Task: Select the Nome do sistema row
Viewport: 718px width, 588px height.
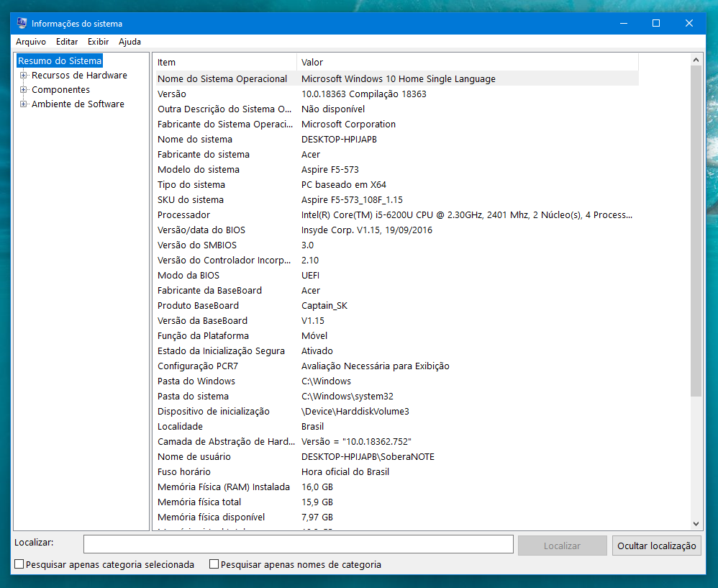Action: click(397, 139)
